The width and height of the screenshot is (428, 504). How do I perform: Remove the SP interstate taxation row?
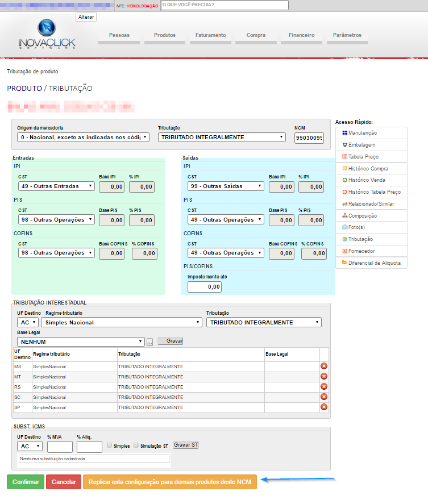[x=324, y=407]
